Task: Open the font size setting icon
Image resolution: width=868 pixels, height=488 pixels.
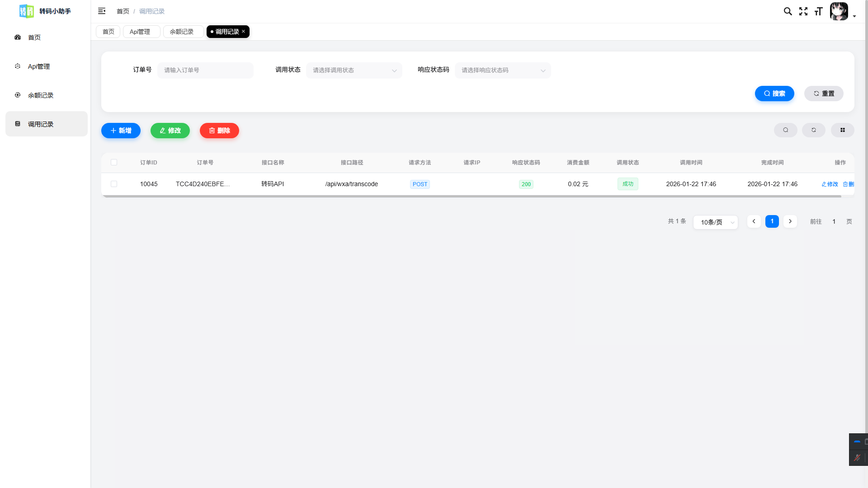Action: point(818,11)
